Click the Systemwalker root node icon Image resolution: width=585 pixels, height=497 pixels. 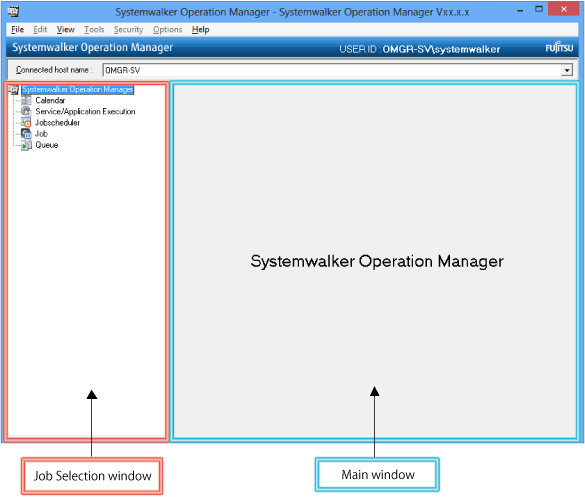pyautogui.click(x=13, y=90)
